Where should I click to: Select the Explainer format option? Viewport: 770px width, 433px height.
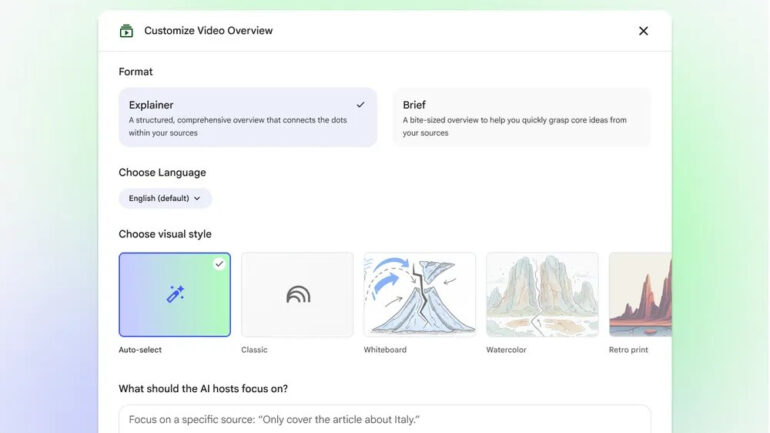tap(247, 118)
